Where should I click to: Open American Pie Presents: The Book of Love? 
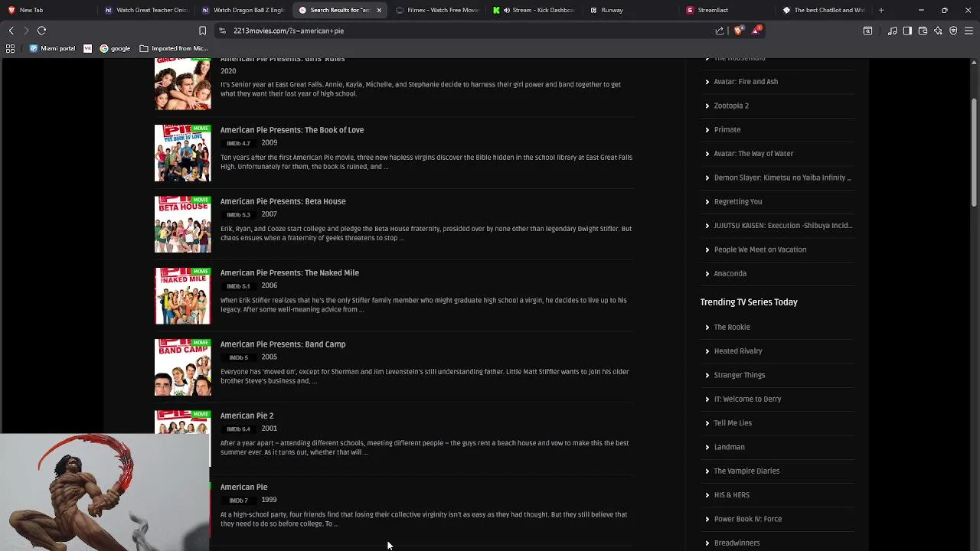tap(292, 130)
